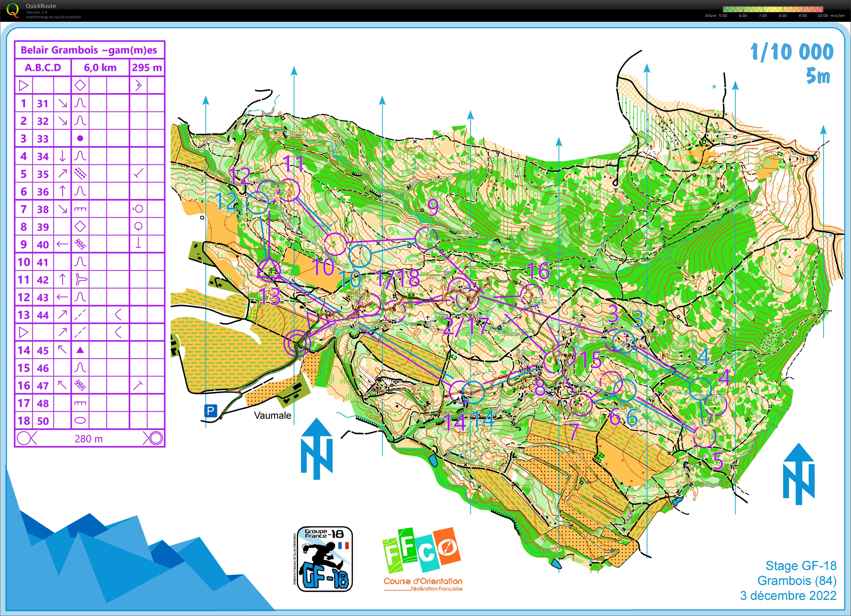Image resolution: width=851 pixels, height=616 pixels.
Task: Click the Course d'Orientation caption
Action: click(423, 581)
